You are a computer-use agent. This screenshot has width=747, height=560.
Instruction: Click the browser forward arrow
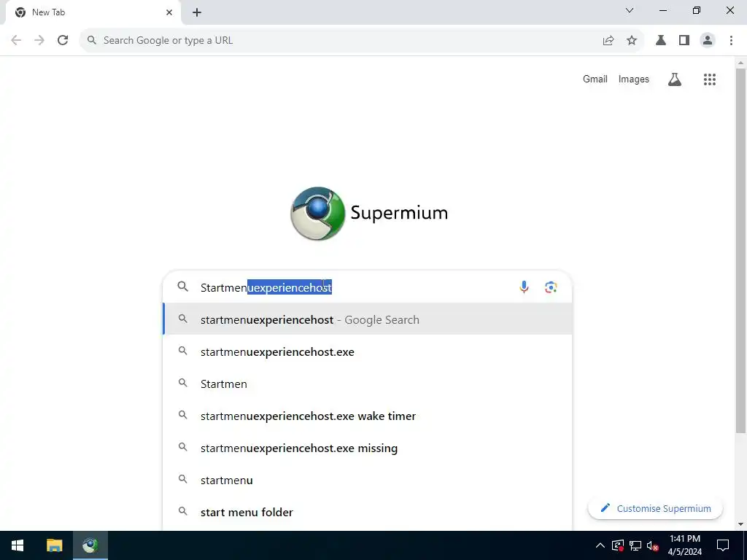pos(39,41)
